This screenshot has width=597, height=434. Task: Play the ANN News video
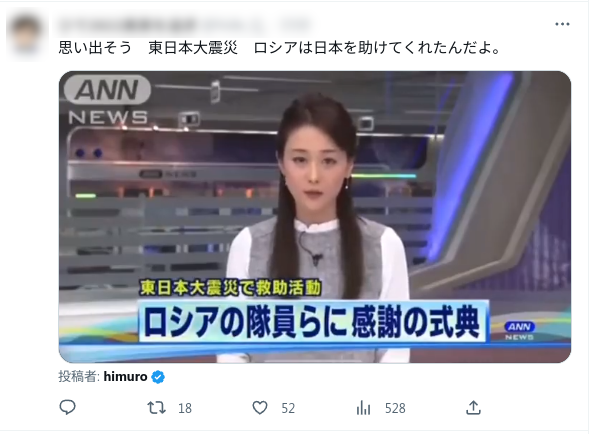pyautogui.click(x=314, y=217)
